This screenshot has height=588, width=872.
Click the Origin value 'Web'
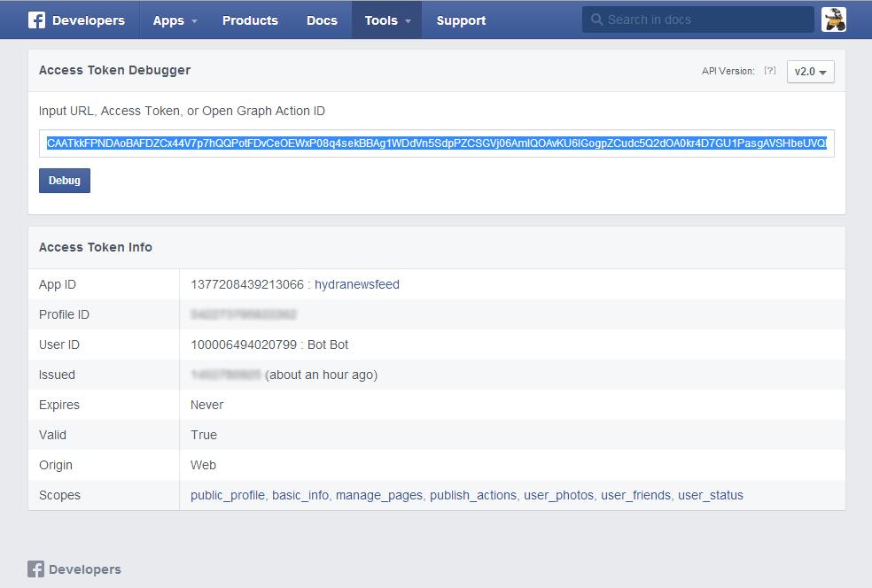coord(203,465)
